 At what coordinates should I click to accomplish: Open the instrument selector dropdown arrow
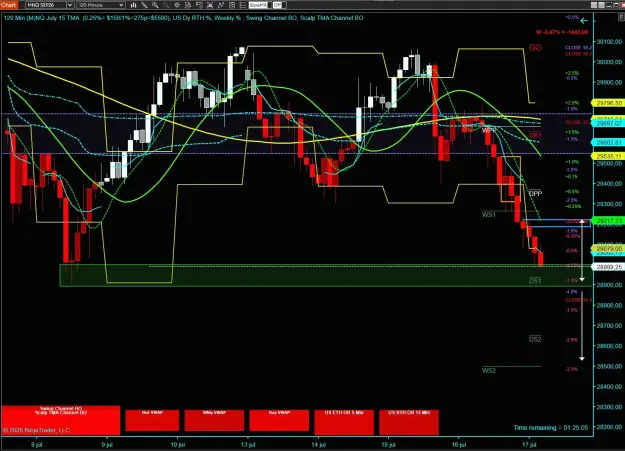(x=70, y=5)
